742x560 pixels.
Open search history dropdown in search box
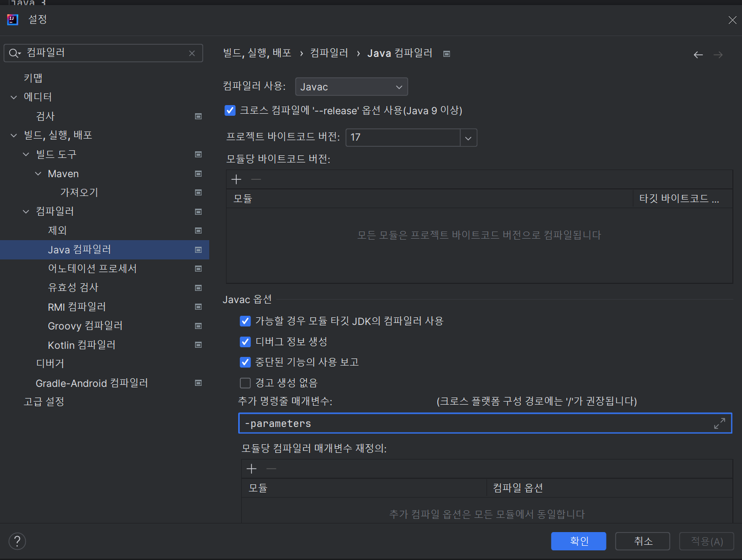point(19,54)
